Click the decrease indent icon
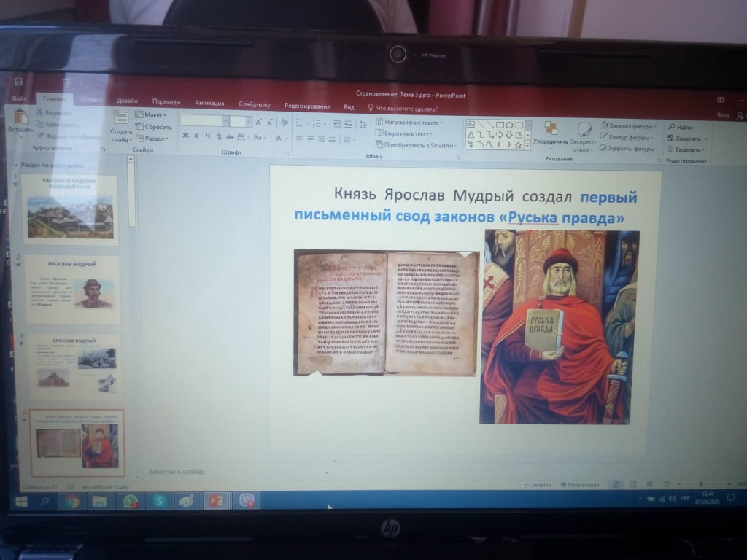 [x=337, y=124]
